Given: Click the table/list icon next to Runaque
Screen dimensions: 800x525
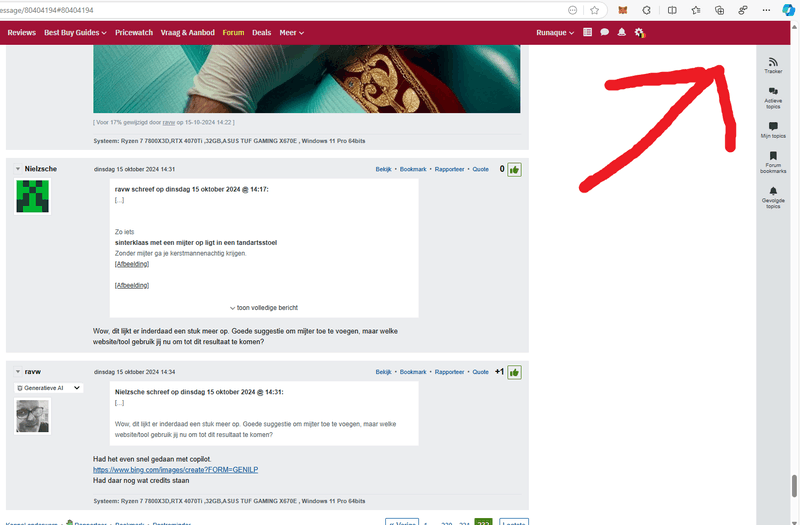Looking at the screenshot, I should pos(587,32).
